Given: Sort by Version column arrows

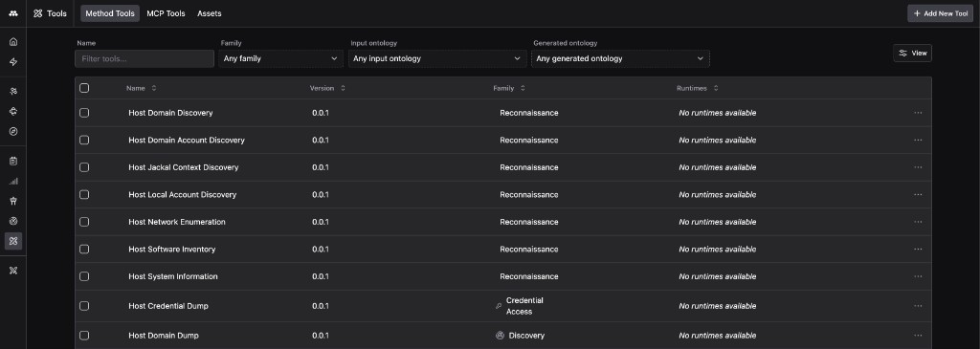Looking at the screenshot, I should click(x=344, y=88).
